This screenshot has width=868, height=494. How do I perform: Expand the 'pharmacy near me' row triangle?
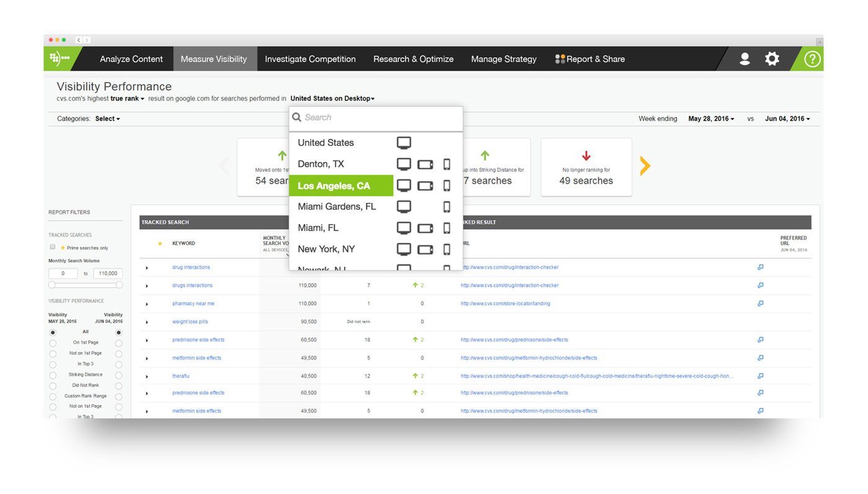click(147, 304)
